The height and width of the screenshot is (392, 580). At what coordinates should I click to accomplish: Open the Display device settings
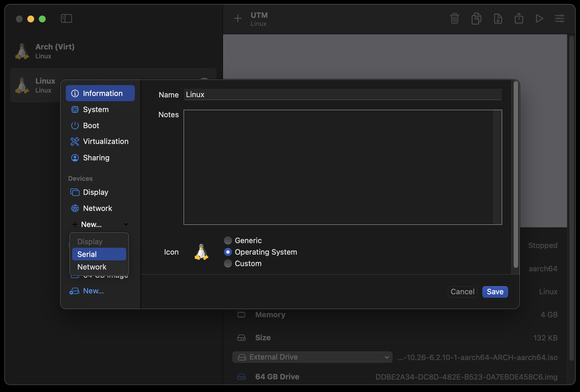tap(100, 192)
